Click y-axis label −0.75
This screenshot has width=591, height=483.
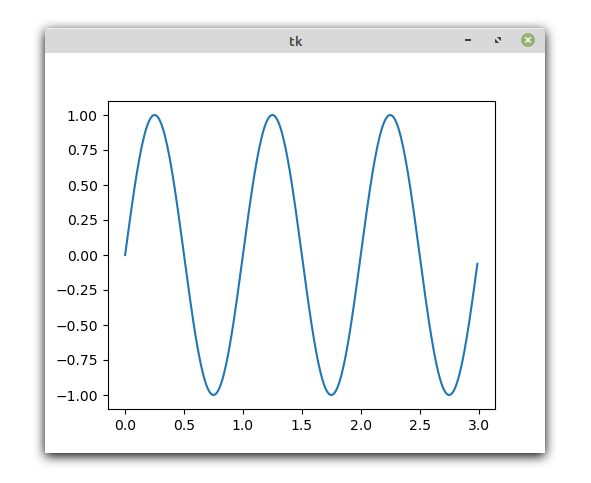(77, 360)
